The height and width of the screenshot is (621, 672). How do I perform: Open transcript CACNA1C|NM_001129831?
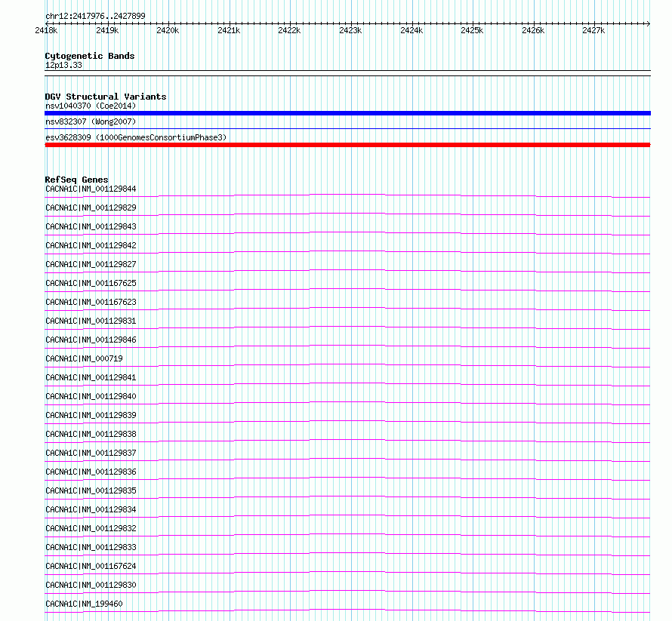[91, 321]
